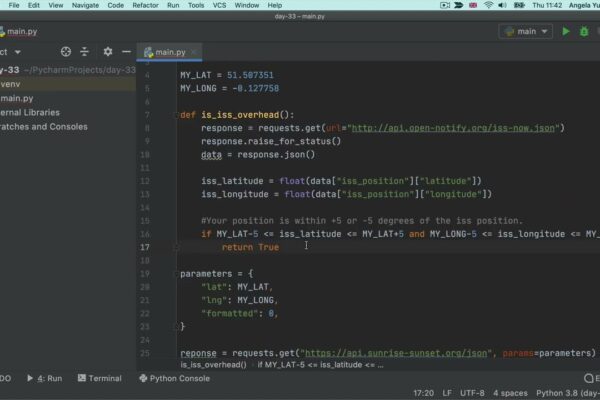The width and height of the screenshot is (600, 400).
Task: Collapse all in the project panel
Action: click(85, 52)
